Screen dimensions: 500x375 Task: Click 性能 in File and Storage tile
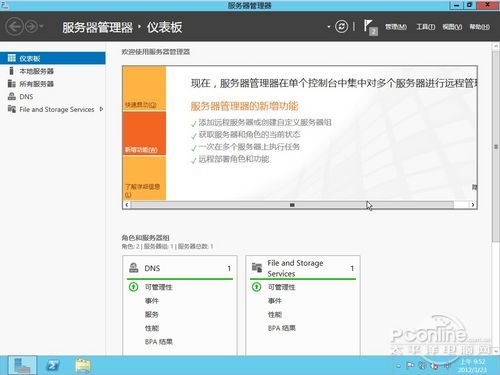coord(275,314)
